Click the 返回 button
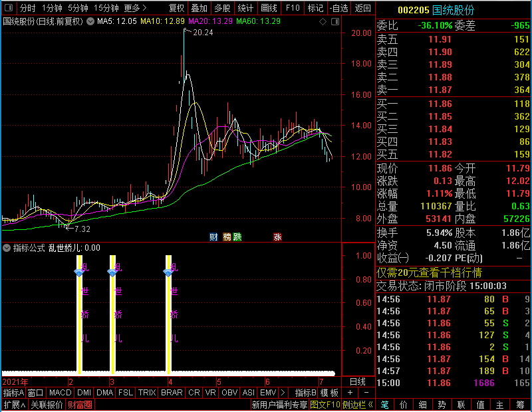The width and height of the screenshot is (532, 412). pyautogui.click(x=362, y=8)
